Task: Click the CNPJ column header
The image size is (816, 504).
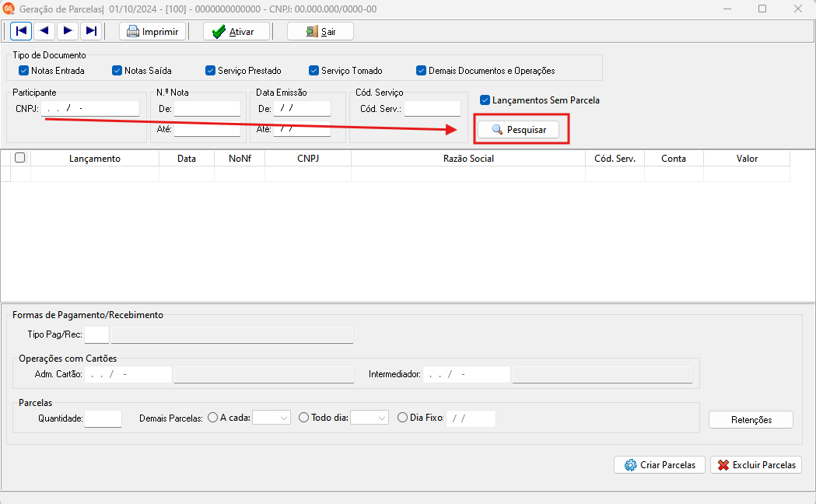Action: [x=308, y=159]
